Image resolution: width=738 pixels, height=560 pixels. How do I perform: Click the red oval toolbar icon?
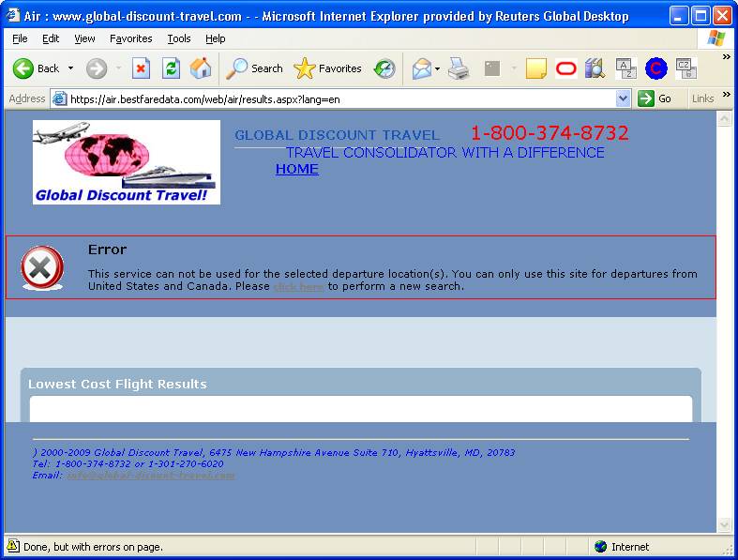[565, 68]
